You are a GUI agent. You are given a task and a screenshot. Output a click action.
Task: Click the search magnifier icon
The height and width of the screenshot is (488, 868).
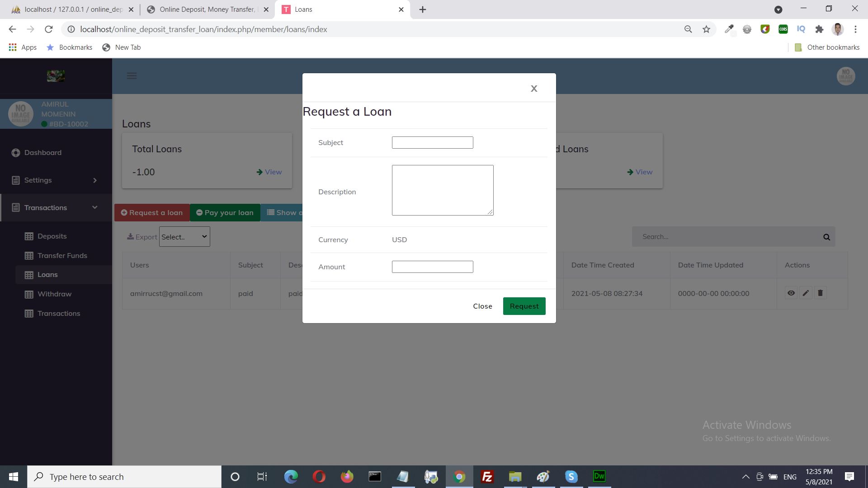click(x=826, y=237)
